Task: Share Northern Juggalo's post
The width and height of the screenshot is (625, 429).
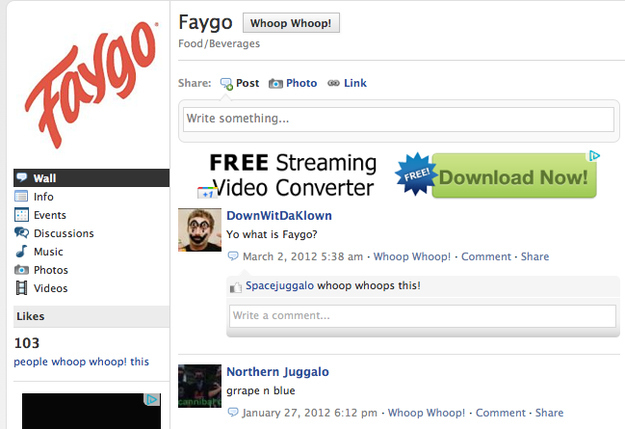Action: (x=549, y=413)
